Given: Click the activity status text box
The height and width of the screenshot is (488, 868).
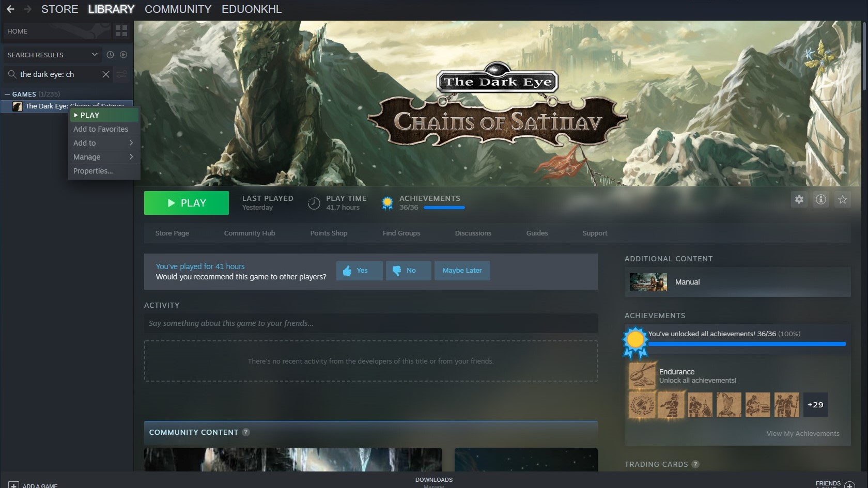Looking at the screenshot, I should pyautogui.click(x=371, y=323).
